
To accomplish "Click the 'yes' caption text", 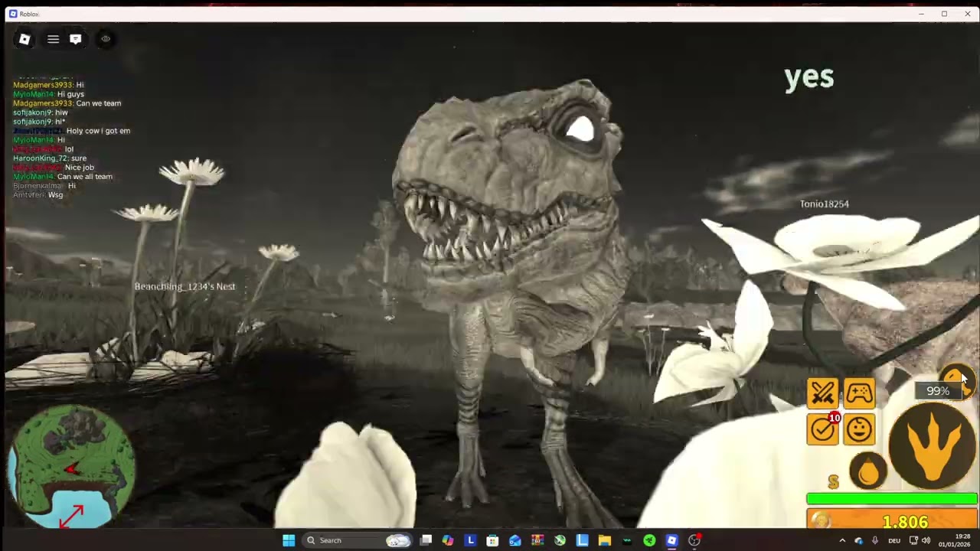I will tap(808, 77).
